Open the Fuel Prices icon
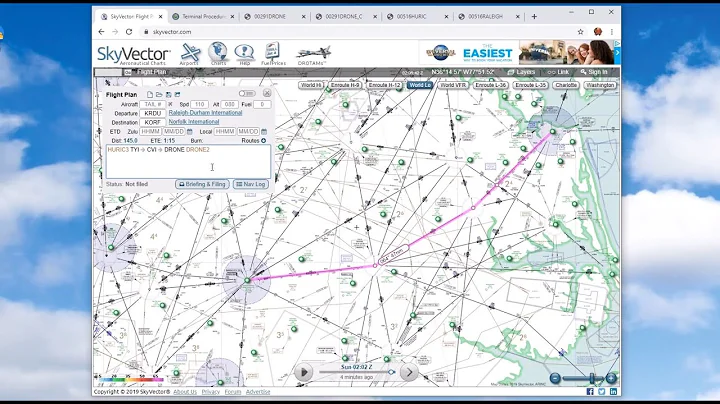Viewport: 720px width, 404px height. 273,54
